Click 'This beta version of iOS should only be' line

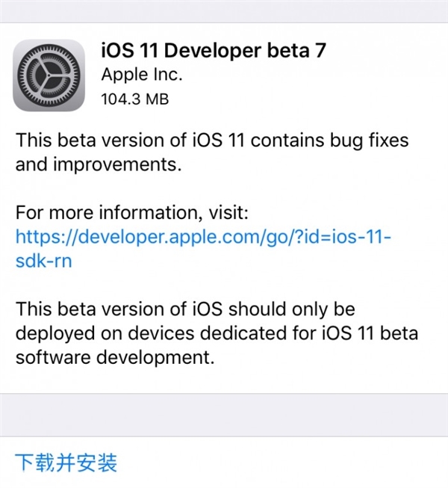pyautogui.click(x=185, y=309)
